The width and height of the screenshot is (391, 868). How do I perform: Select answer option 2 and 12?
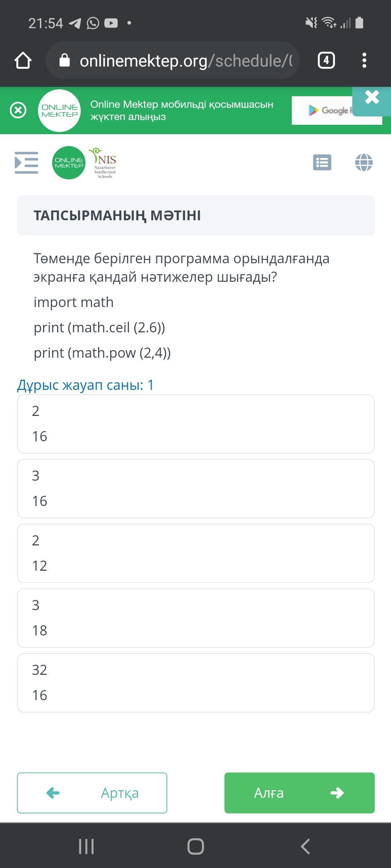pos(195,553)
